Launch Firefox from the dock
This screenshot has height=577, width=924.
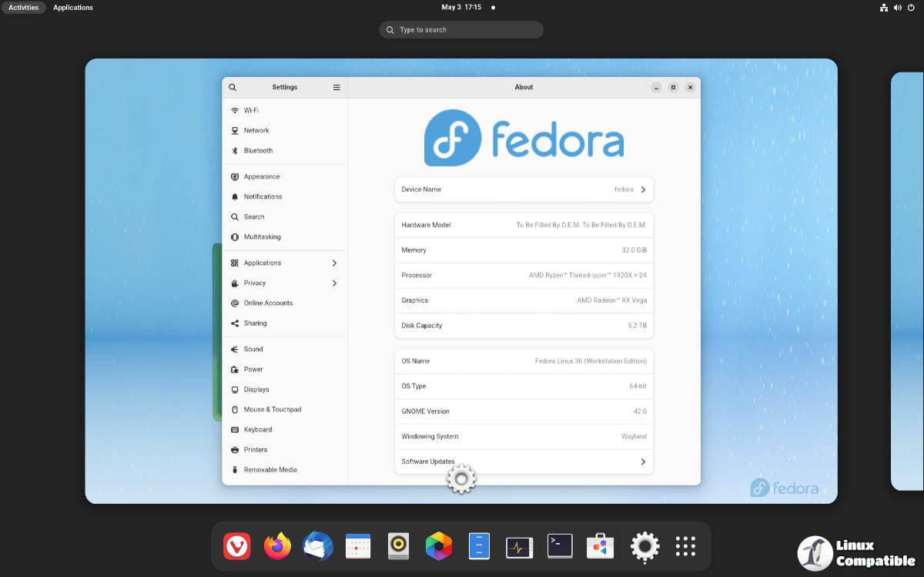pyautogui.click(x=277, y=546)
